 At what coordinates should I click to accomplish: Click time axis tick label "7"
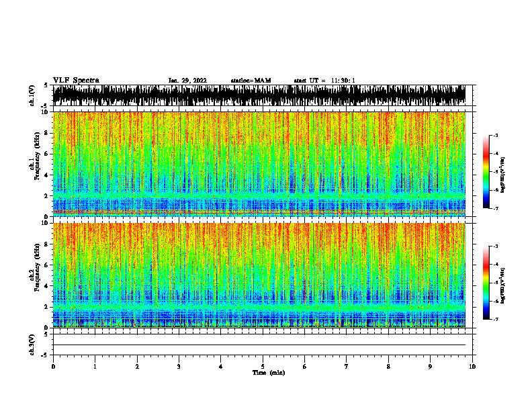[347, 367]
